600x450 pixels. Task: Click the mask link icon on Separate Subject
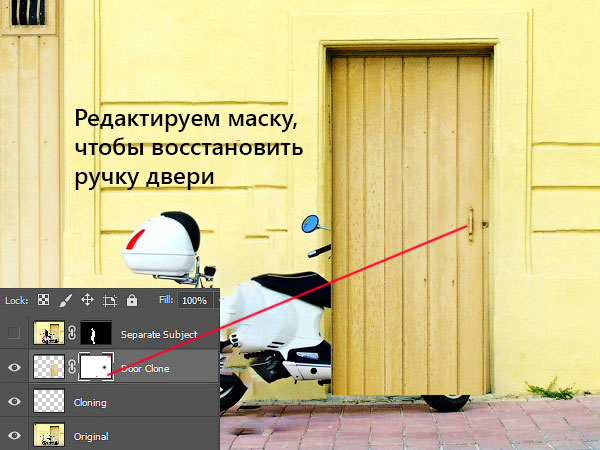(72, 333)
